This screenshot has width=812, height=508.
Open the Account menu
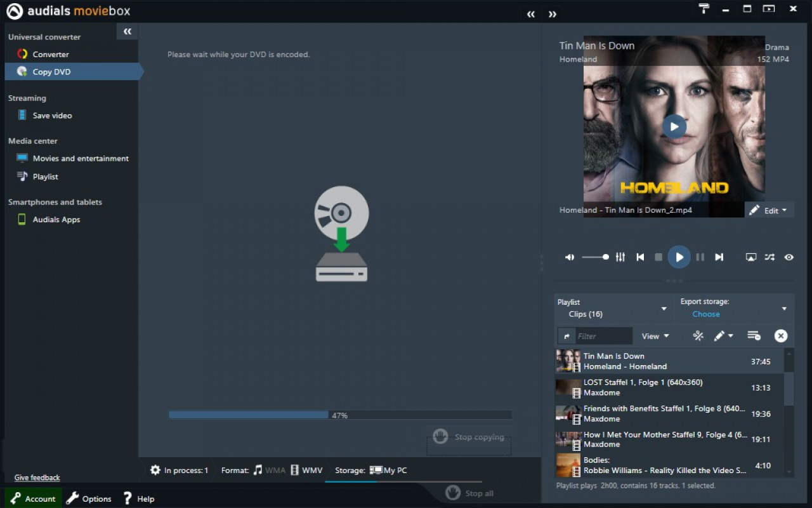coord(33,498)
